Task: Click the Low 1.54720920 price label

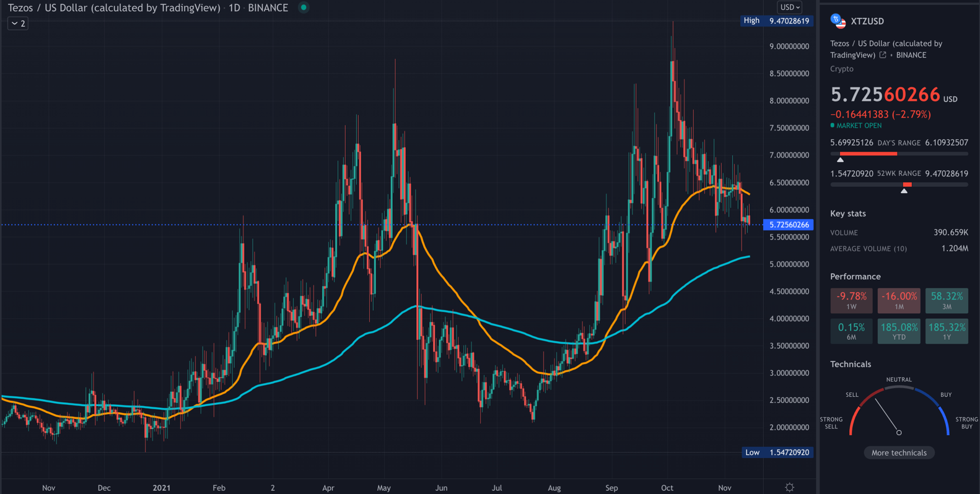Action: pos(777,453)
